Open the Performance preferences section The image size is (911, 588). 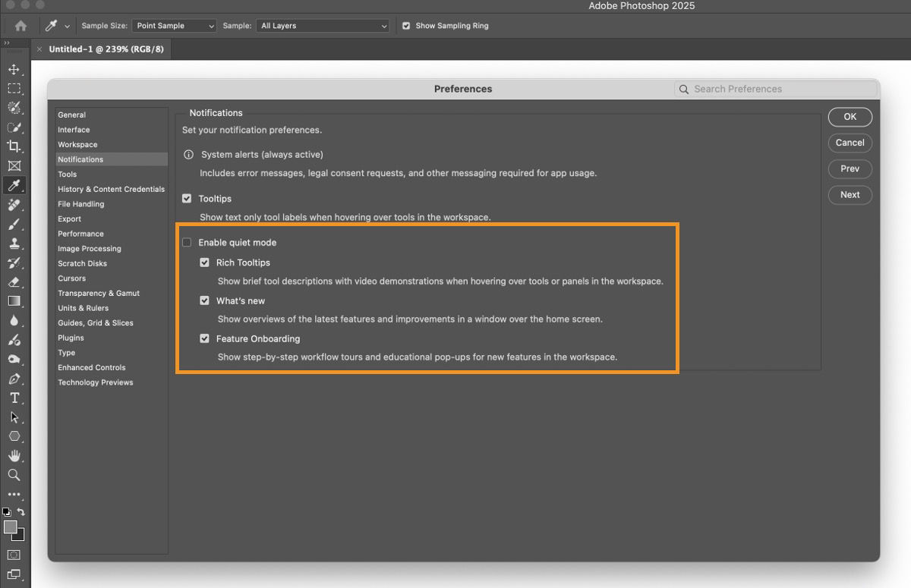tap(80, 234)
